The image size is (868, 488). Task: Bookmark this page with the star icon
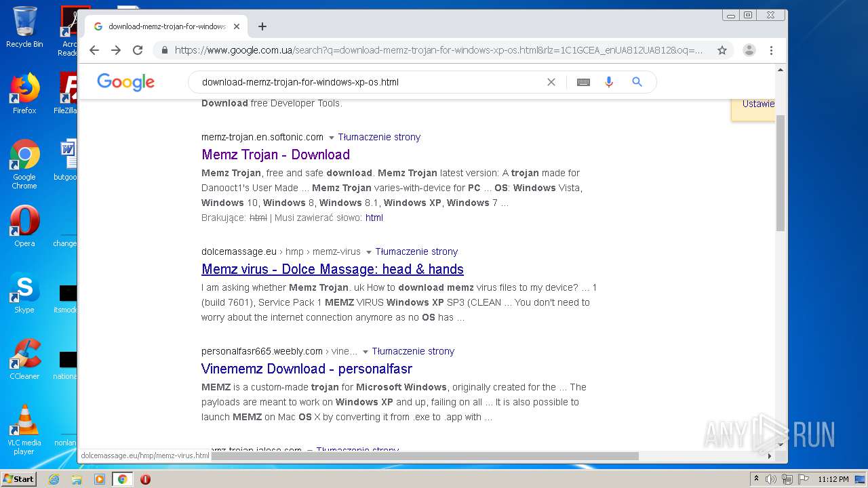pyautogui.click(x=722, y=50)
